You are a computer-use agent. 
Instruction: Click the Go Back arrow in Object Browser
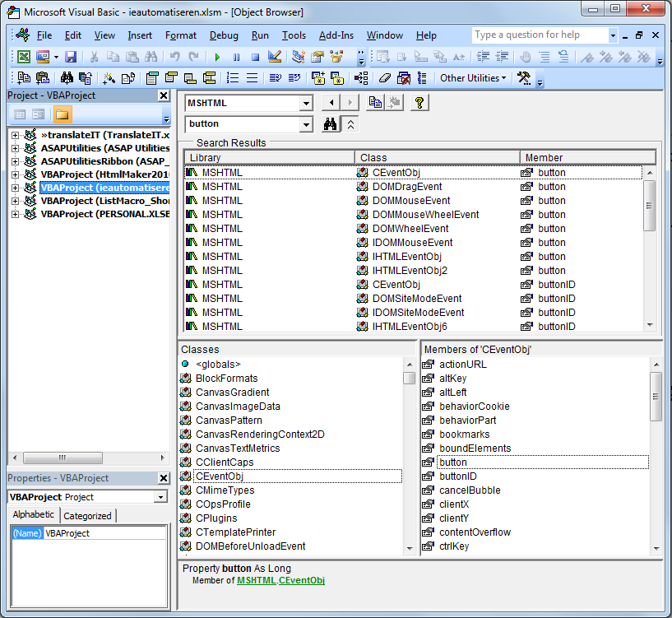coord(331,103)
